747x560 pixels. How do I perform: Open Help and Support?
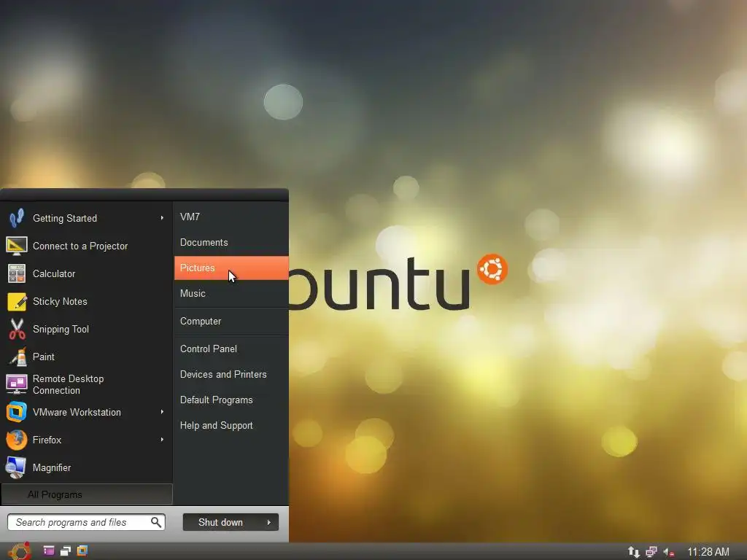[x=231, y=426]
